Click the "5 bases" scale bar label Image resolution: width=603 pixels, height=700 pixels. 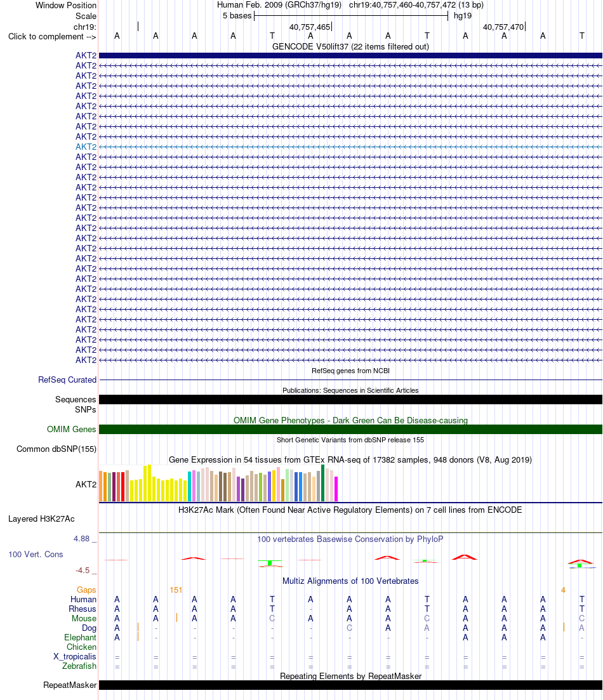[237, 16]
